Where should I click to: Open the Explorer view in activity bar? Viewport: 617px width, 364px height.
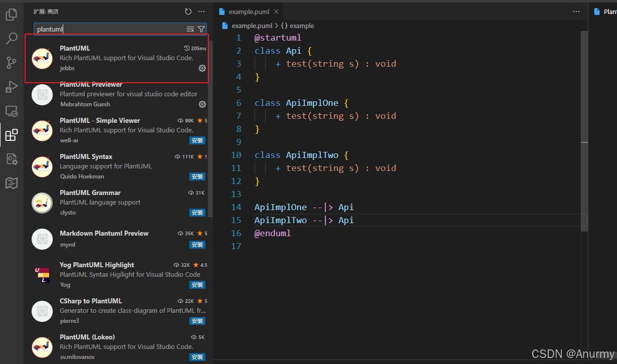[x=11, y=15]
